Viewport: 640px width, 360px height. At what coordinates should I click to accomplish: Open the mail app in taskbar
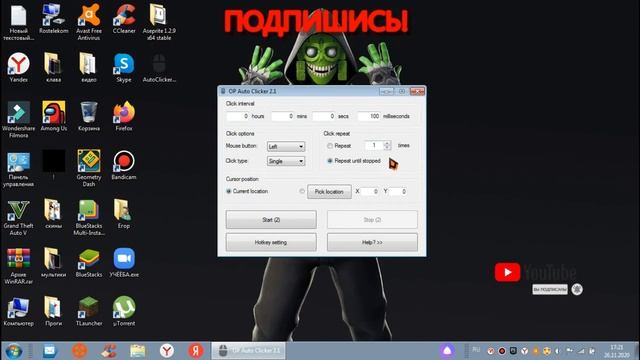(50, 351)
